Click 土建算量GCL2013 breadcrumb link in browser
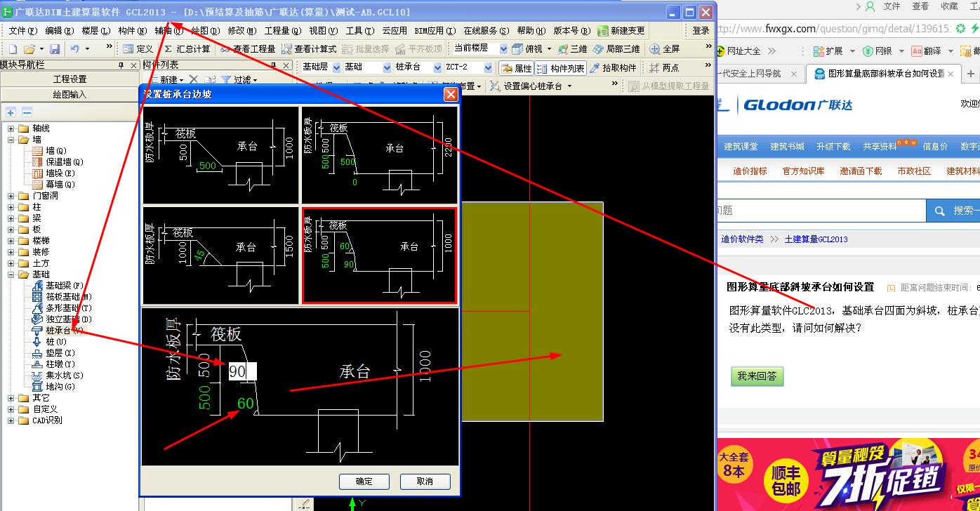This screenshot has width=980, height=511. [x=816, y=239]
